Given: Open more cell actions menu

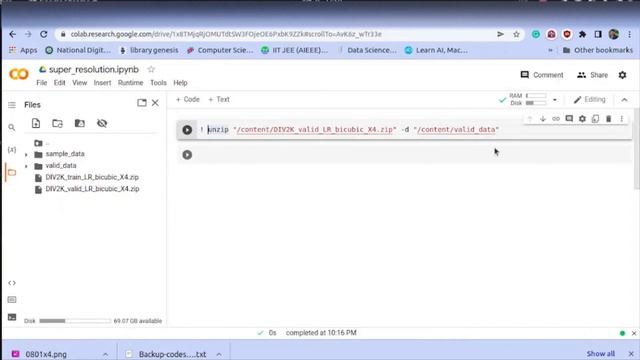Looking at the screenshot, I should [622, 119].
